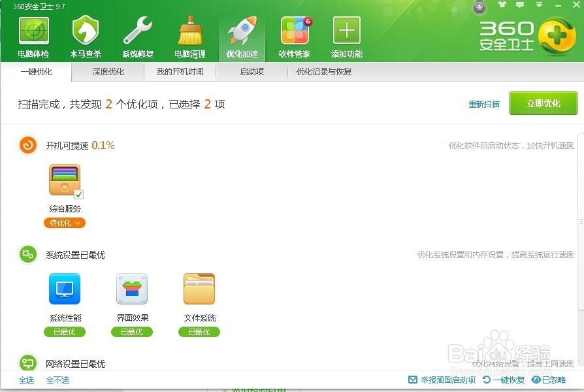Select 优化加速 rocket icon
The height and width of the screenshot is (392, 584).
point(242,31)
